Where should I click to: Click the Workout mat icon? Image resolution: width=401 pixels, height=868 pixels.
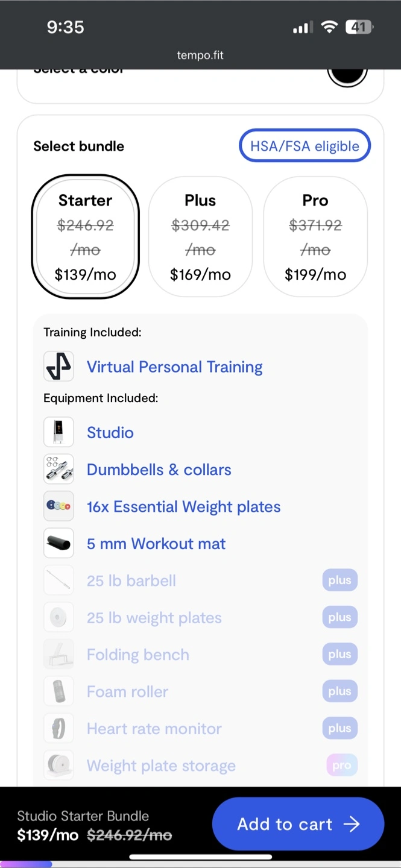58,544
